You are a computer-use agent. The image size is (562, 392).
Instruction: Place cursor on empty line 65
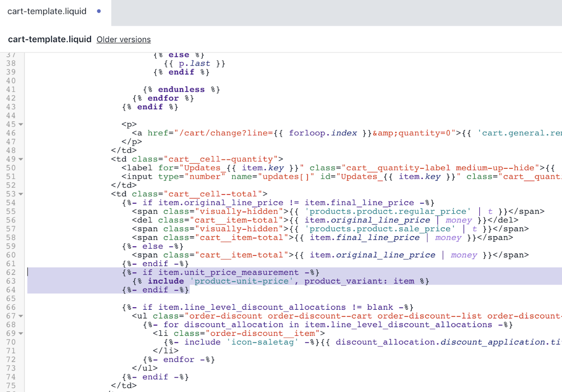(x=174, y=298)
